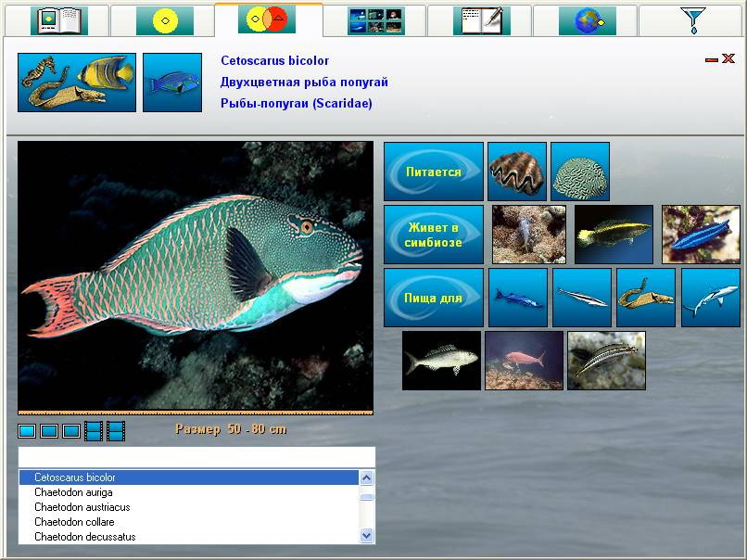747x560 pixels.
Task: Click the Cetoscarus bicolor title link
Action: click(x=275, y=61)
